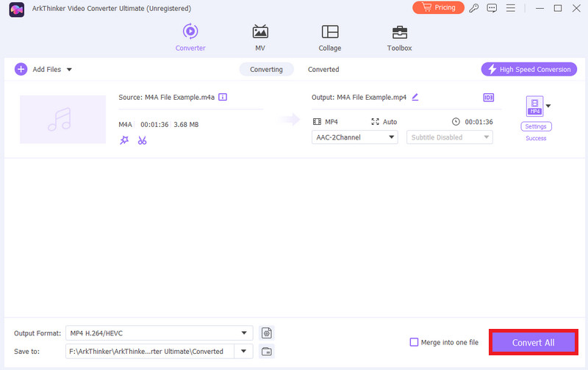The image size is (588, 370).
Task: Open the enhance magic wand tool
Action: pos(124,140)
